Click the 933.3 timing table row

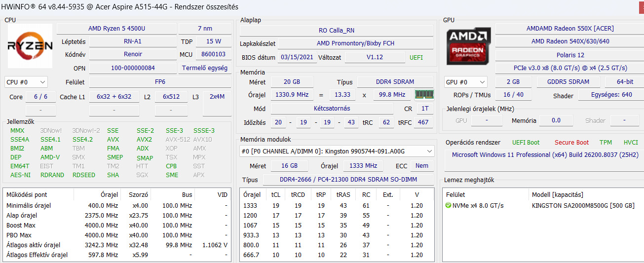pyautogui.click(x=337, y=235)
